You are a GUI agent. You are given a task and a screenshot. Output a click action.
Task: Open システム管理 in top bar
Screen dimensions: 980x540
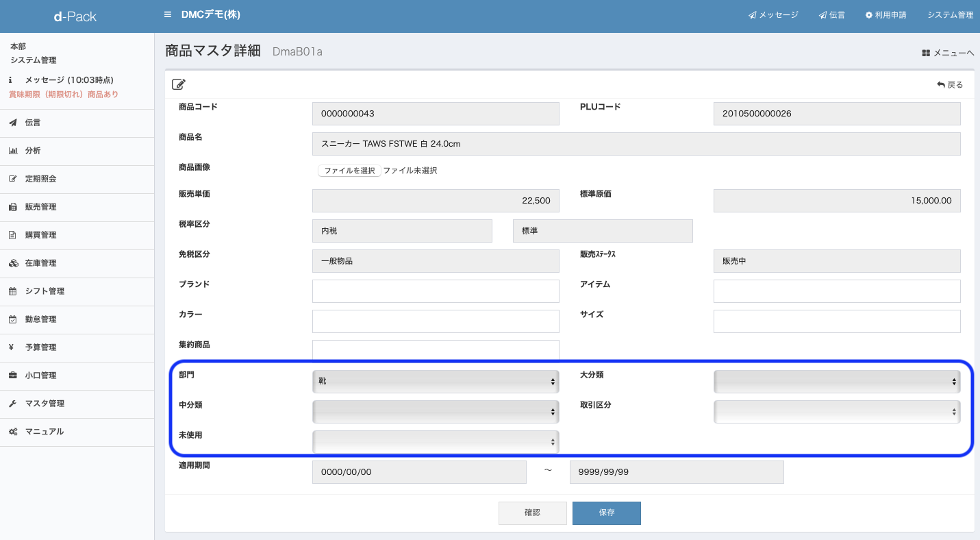click(950, 15)
